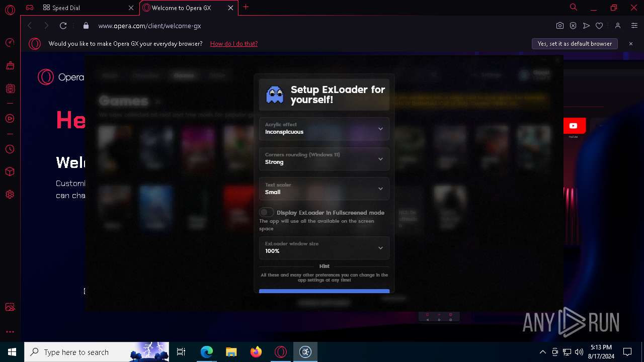Go back to previous page
The image size is (644, 362).
(30, 26)
